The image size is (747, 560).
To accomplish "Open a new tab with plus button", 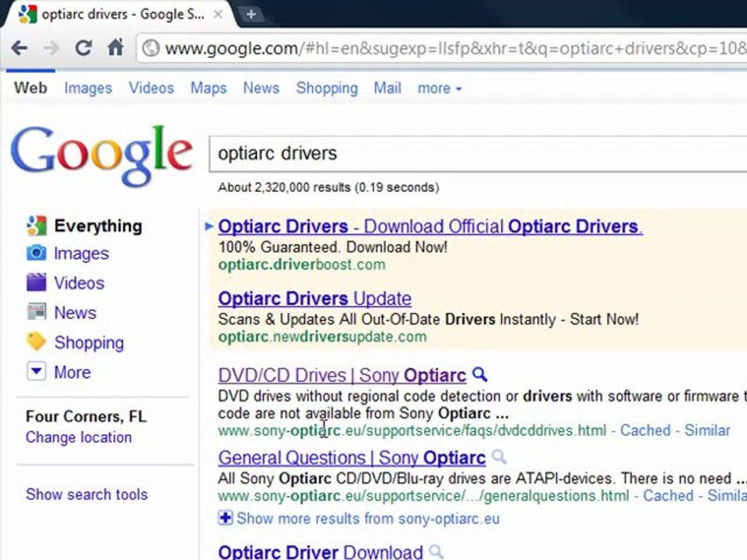I will pos(251,14).
